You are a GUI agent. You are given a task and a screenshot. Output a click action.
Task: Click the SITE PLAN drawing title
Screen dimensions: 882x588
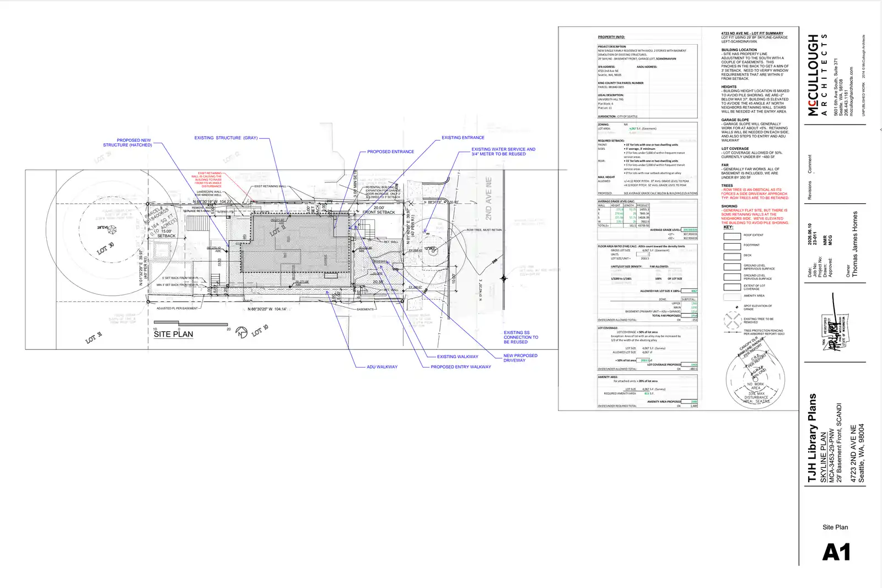(173, 334)
